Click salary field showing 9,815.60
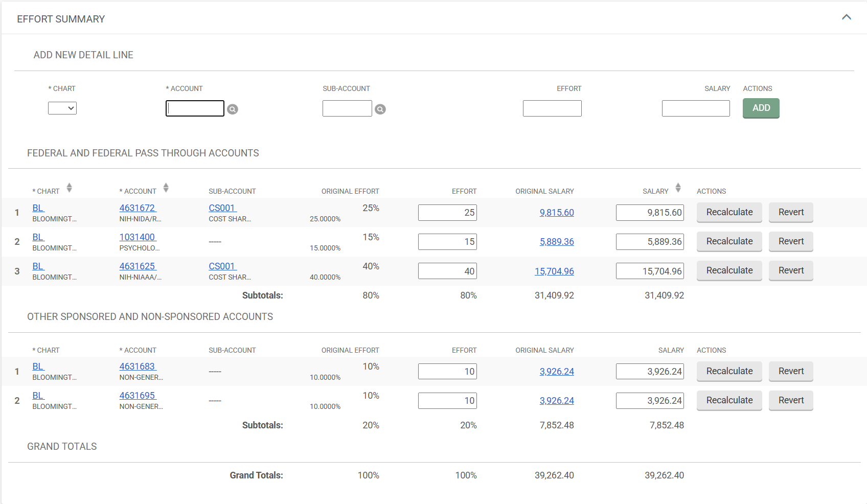This screenshot has height=504, width=867. (650, 213)
